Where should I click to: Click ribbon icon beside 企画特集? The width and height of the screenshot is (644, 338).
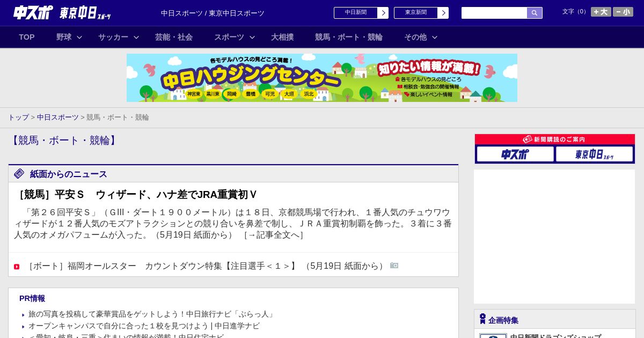[x=482, y=319]
